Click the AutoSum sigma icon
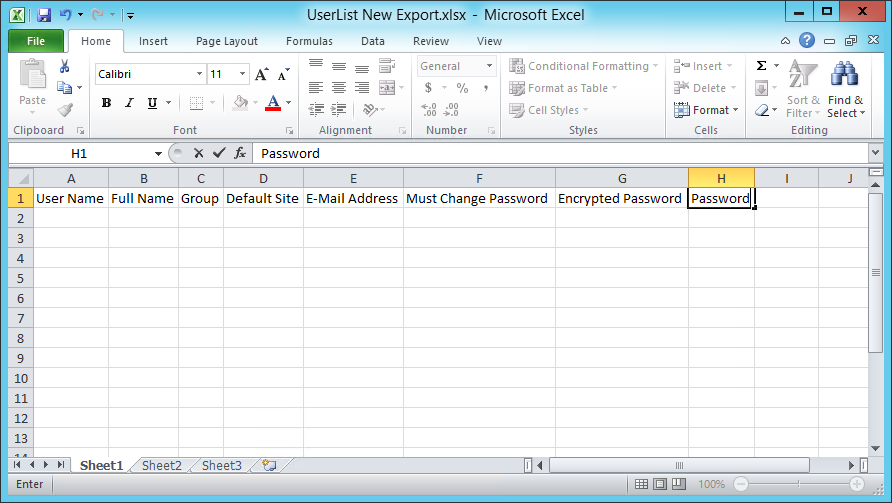 (x=761, y=66)
